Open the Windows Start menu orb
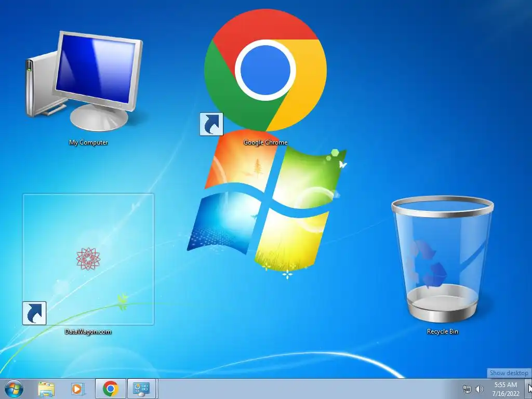 pyautogui.click(x=14, y=389)
